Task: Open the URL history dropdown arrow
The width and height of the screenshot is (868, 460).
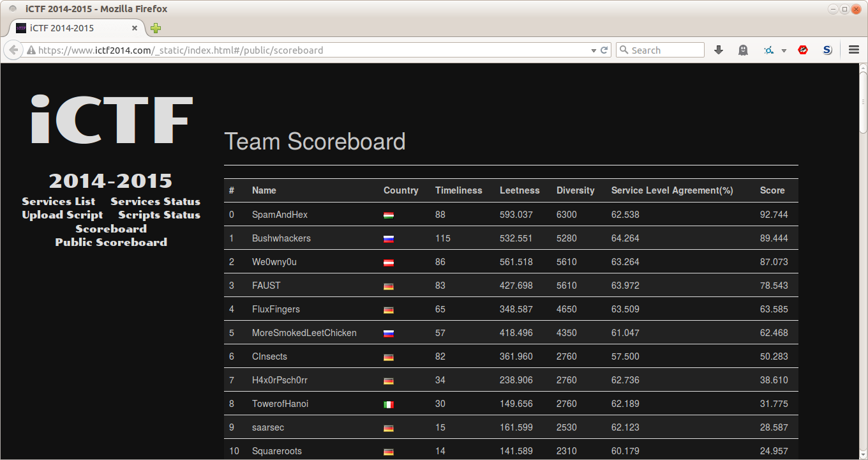Action: click(x=593, y=50)
